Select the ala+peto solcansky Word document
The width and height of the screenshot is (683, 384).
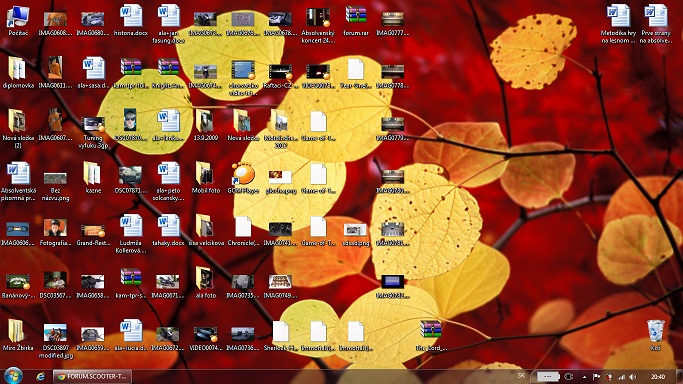coord(168,181)
